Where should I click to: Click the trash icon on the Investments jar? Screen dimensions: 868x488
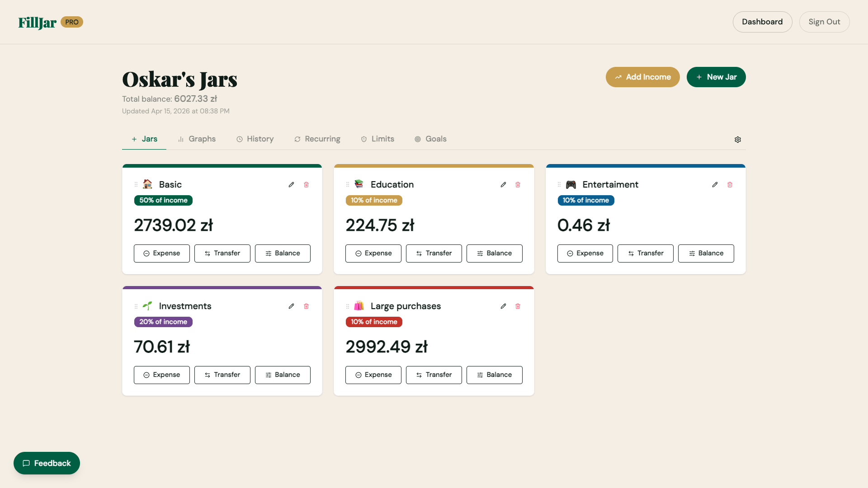tap(307, 306)
